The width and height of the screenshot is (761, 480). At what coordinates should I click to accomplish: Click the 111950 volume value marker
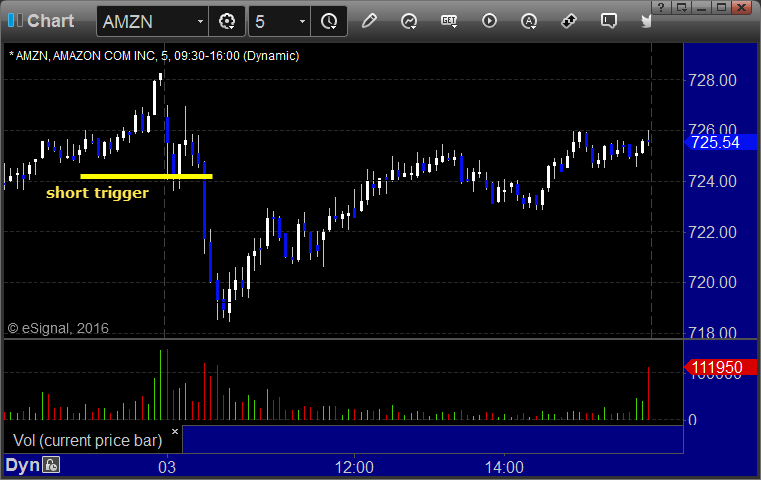720,367
